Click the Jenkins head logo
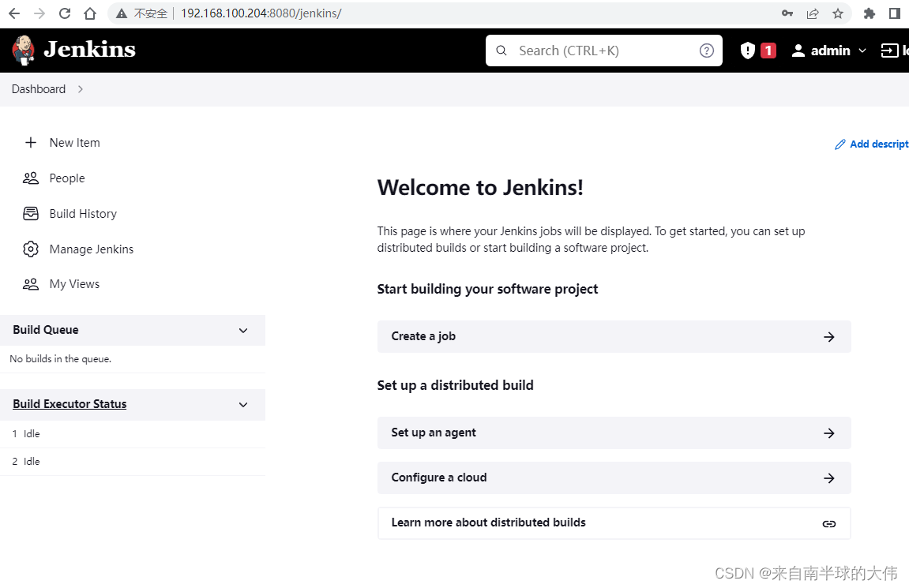 23,49
